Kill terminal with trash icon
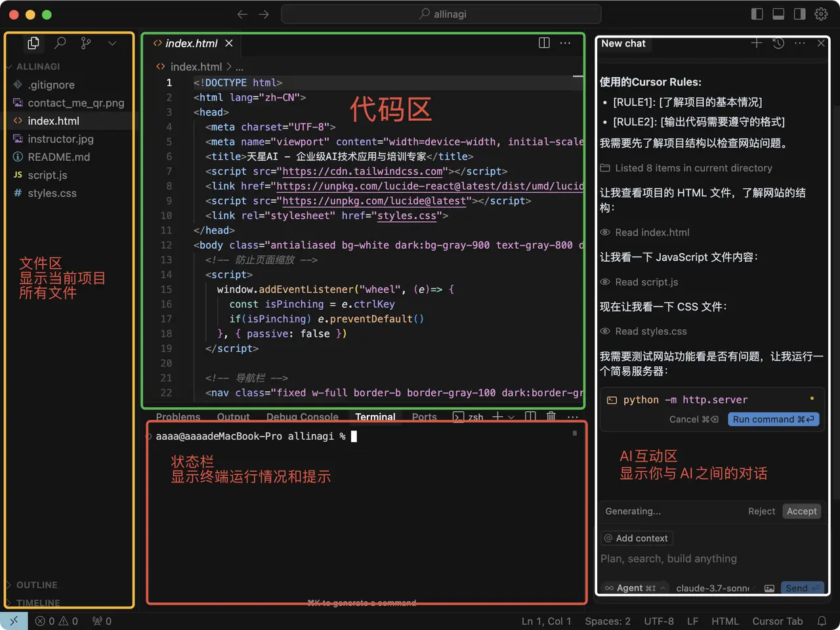The height and width of the screenshot is (630, 840). click(x=551, y=416)
